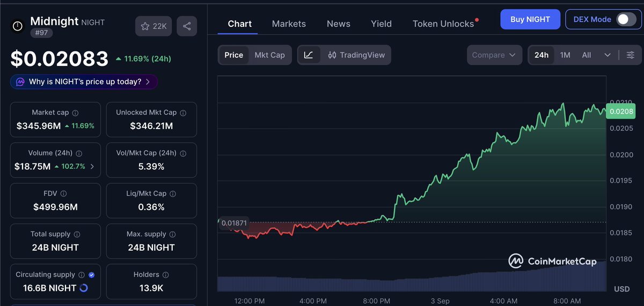This screenshot has width=644, height=306.
Task: Click the info icon beside Vol/Mkt Cap (24h)
Action: (x=183, y=153)
